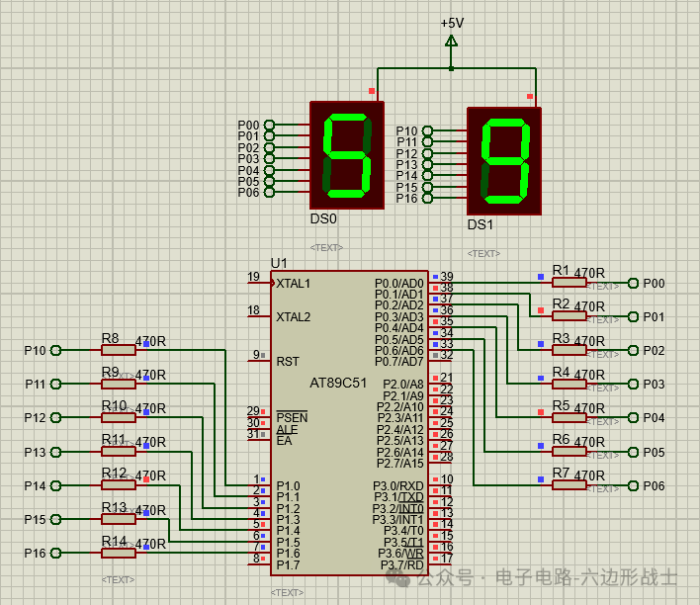700x605 pixels.
Task: Click the XTAL2 pin label
Action: pyautogui.click(x=293, y=317)
